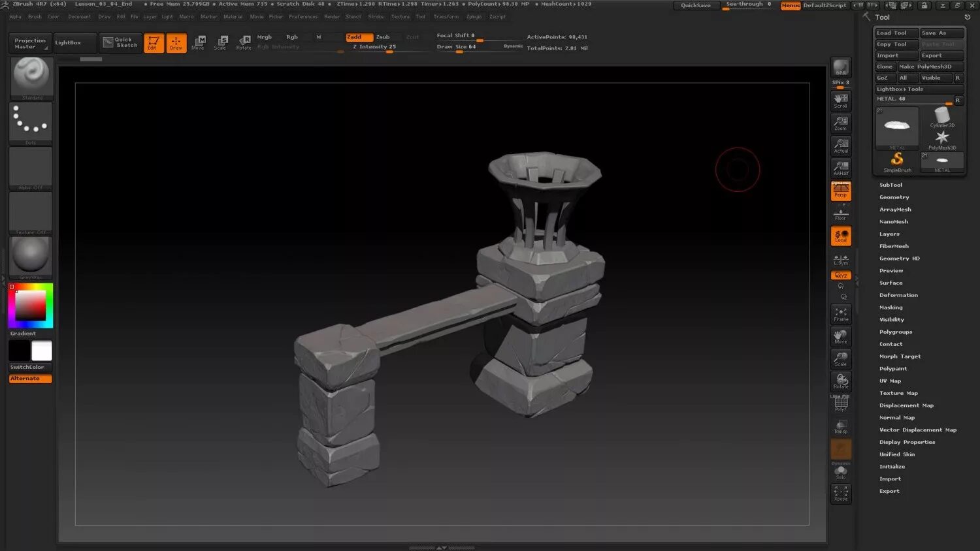Activate Edit mode button
The image size is (980, 551).
click(x=154, y=43)
